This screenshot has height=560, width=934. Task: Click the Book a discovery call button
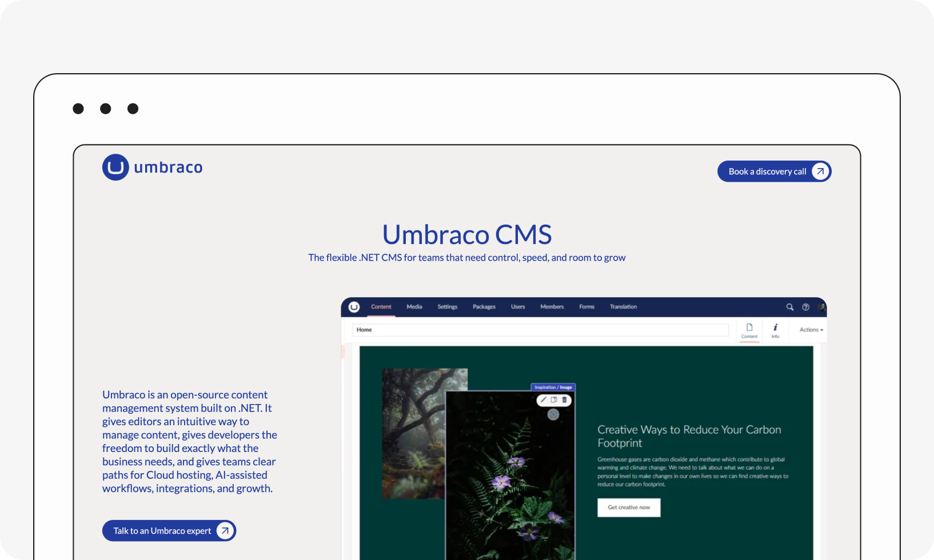point(774,171)
